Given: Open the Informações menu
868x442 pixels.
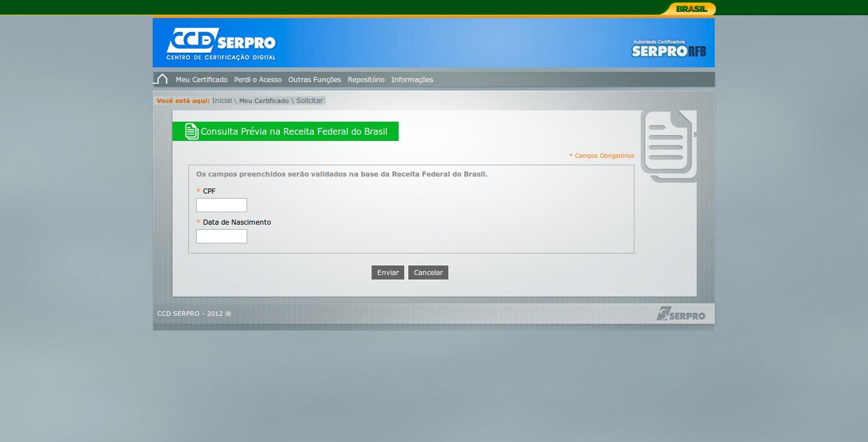Looking at the screenshot, I should point(412,80).
